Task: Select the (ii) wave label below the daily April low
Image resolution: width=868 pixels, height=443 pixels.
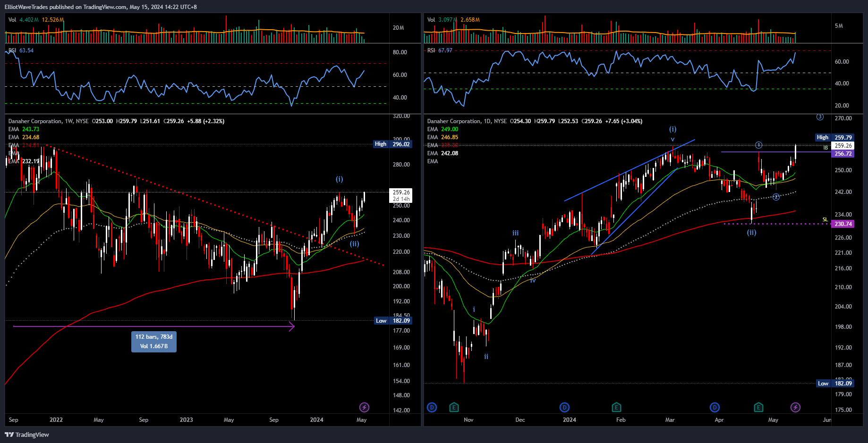Action: (751, 232)
